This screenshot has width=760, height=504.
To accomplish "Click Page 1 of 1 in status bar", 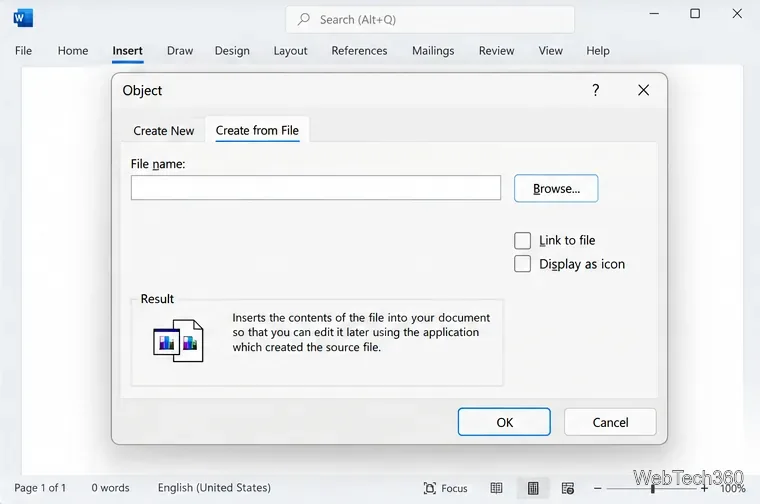I will coord(40,488).
